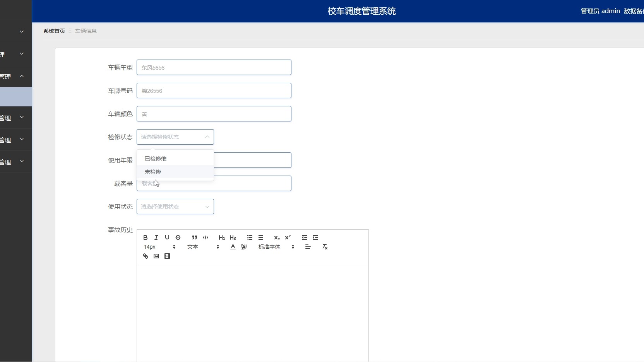Insert a hyperlink in editor
This screenshot has height=362, width=644.
(146, 256)
